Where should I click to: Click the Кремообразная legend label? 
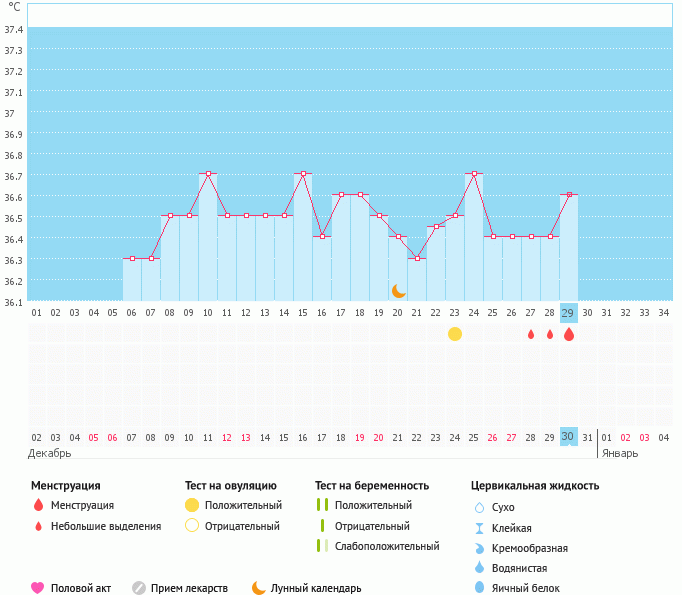[x=530, y=548]
